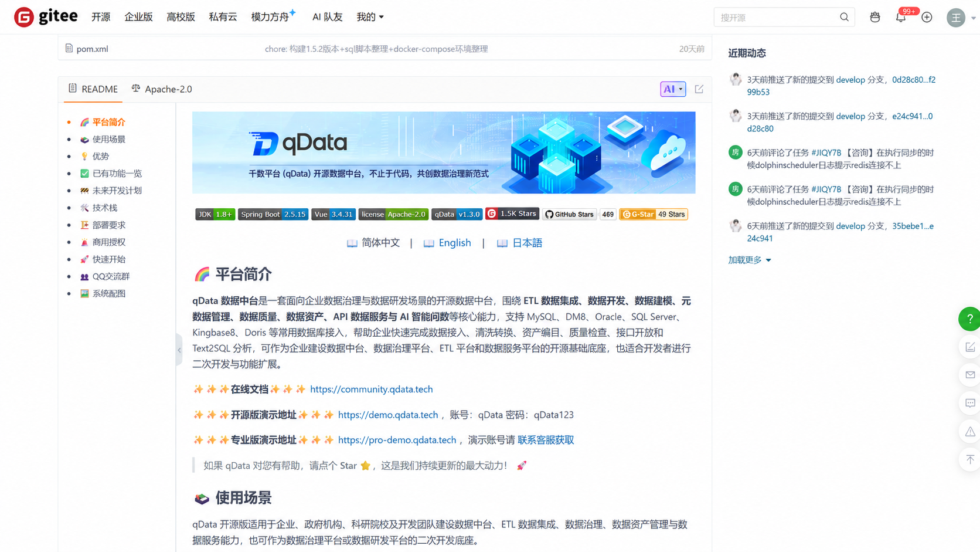The width and height of the screenshot is (980, 552).
Task: Open https://demo.qdata.tech link
Action: (388, 415)
